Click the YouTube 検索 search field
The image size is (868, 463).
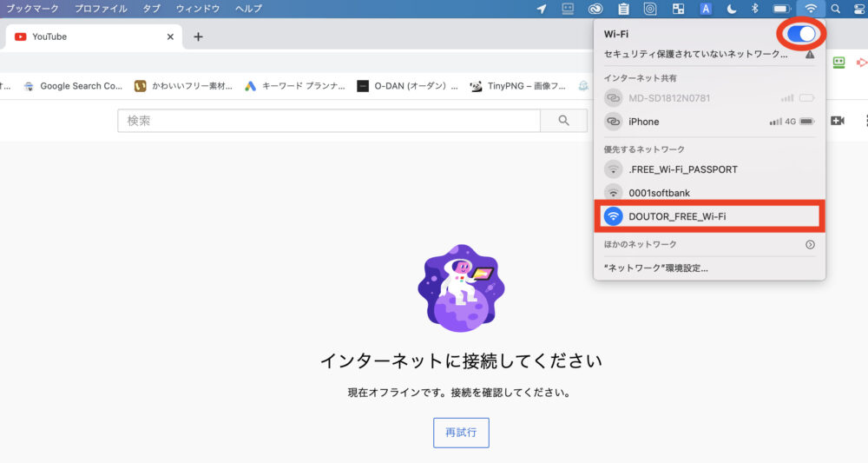coord(329,120)
